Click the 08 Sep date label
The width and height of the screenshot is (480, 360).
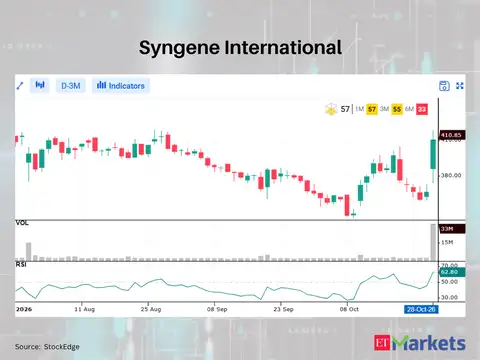(x=217, y=309)
